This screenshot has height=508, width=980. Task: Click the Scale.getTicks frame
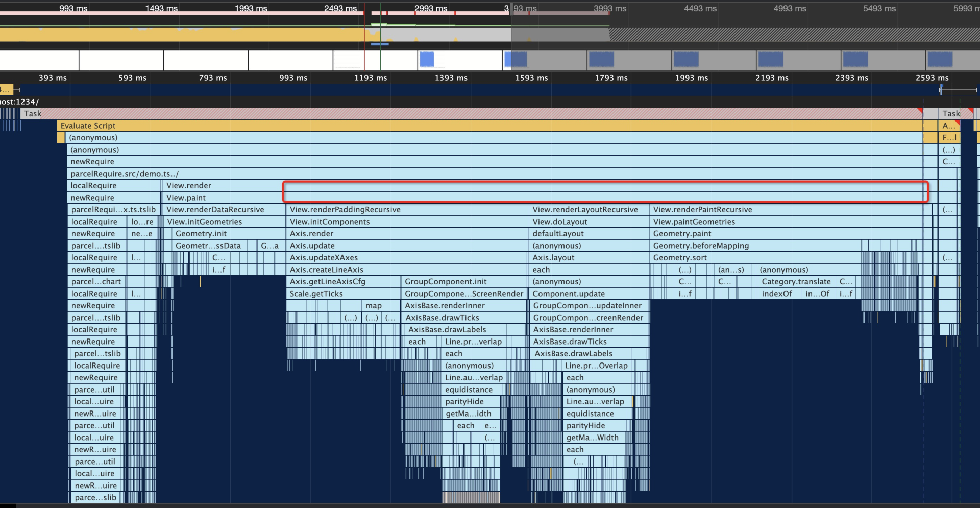coord(344,294)
